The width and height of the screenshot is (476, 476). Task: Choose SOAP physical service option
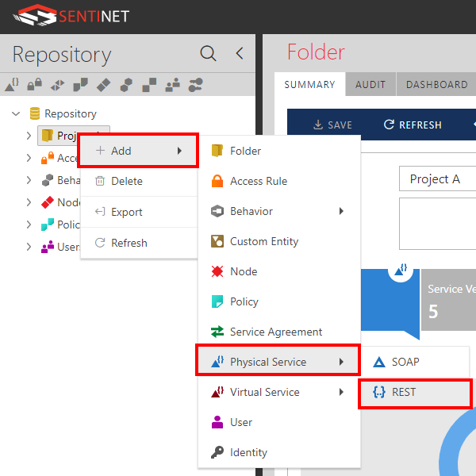click(405, 362)
